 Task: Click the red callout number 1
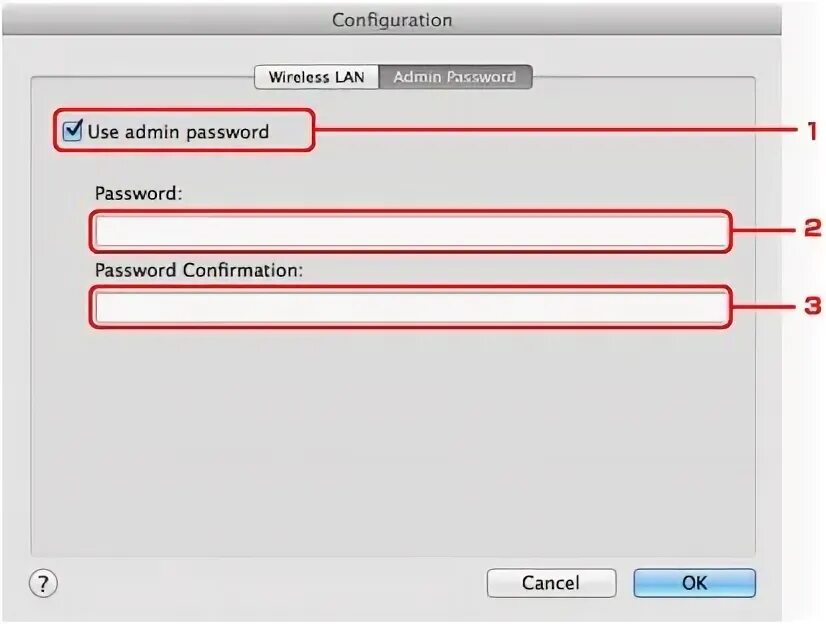tap(812, 131)
